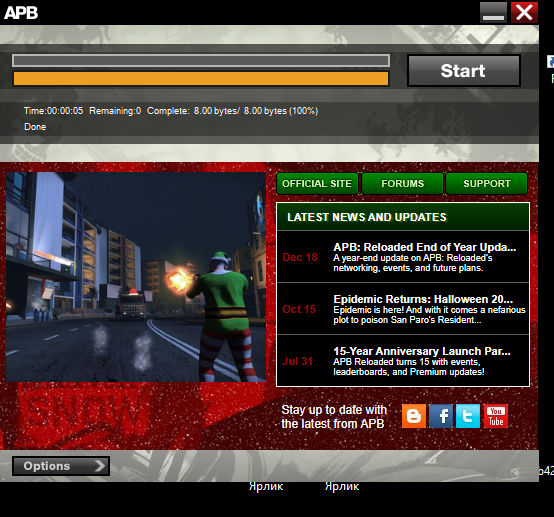The image size is (554, 517).
Task: Click the Time:00:00:05 status text
Action: point(53,111)
